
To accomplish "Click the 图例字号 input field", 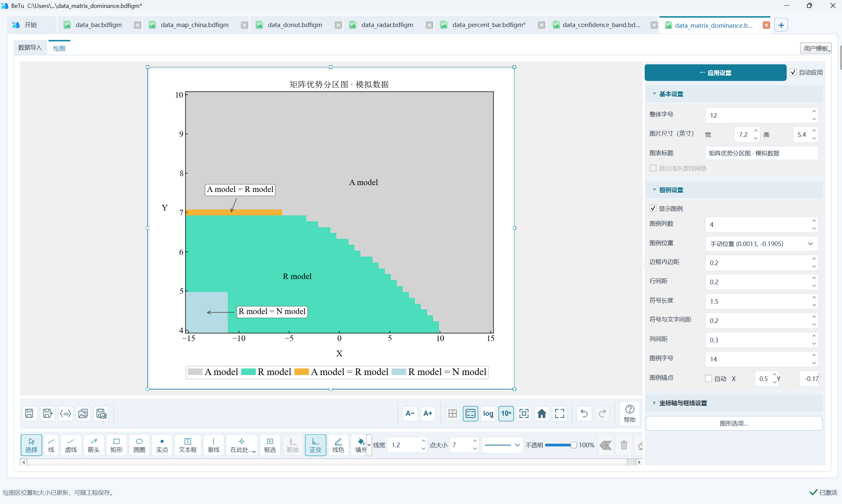I will point(761,359).
